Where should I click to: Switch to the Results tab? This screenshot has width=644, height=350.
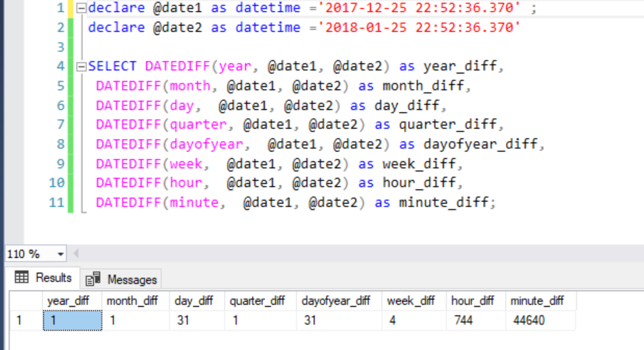coord(43,278)
